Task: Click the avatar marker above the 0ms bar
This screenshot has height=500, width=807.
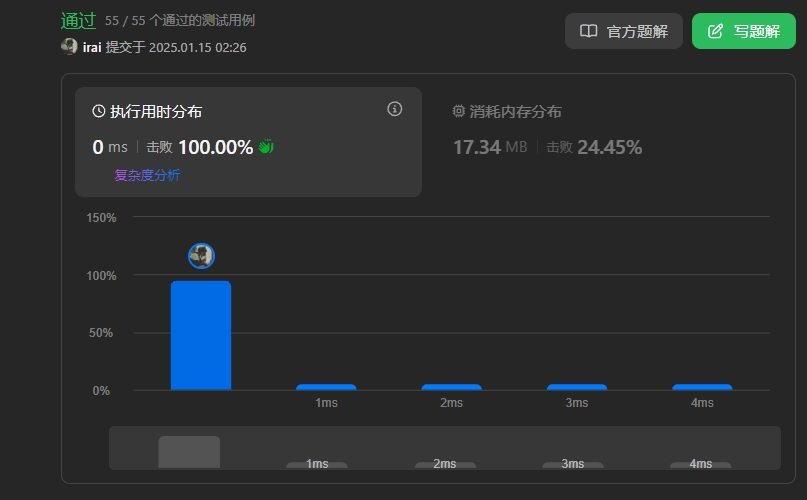Action: pos(201,256)
